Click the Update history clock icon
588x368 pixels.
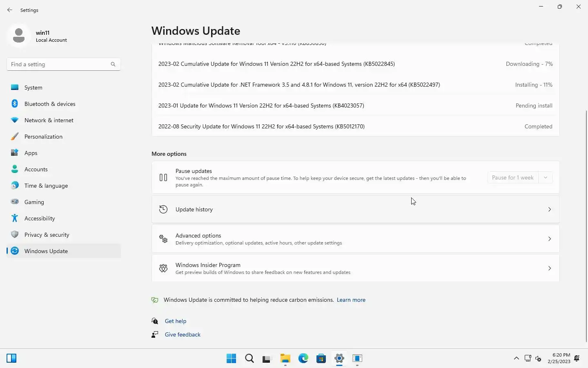tap(163, 209)
